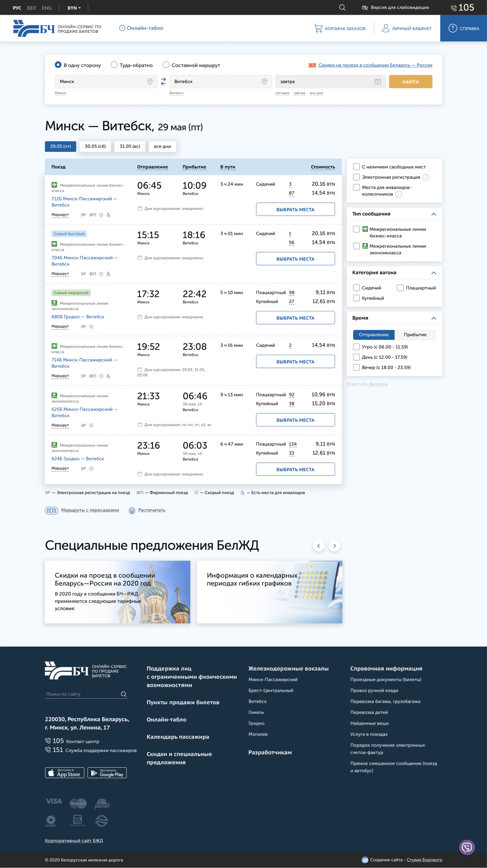Open Онлайн-табло link in header
487x868 pixels.
point(141,28)
